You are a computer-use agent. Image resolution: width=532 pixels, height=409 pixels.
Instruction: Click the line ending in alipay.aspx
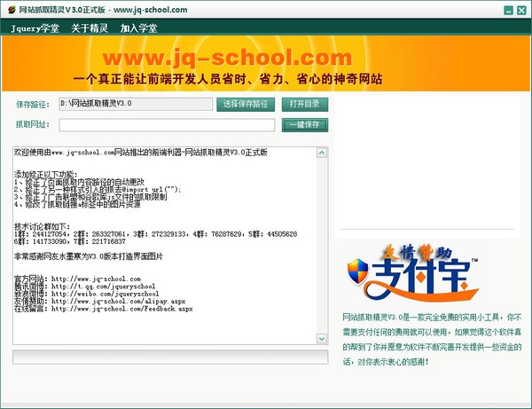pyautogui.click(x=99, y=302)
